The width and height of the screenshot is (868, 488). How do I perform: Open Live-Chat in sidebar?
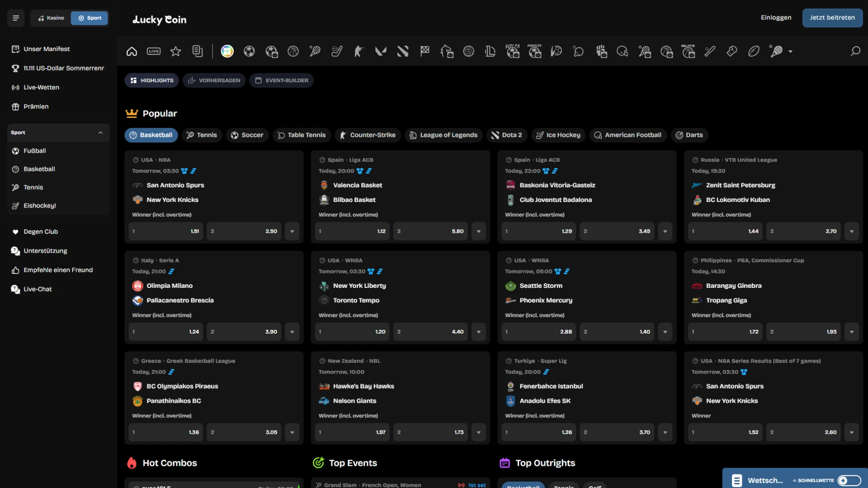coord(38,289)
